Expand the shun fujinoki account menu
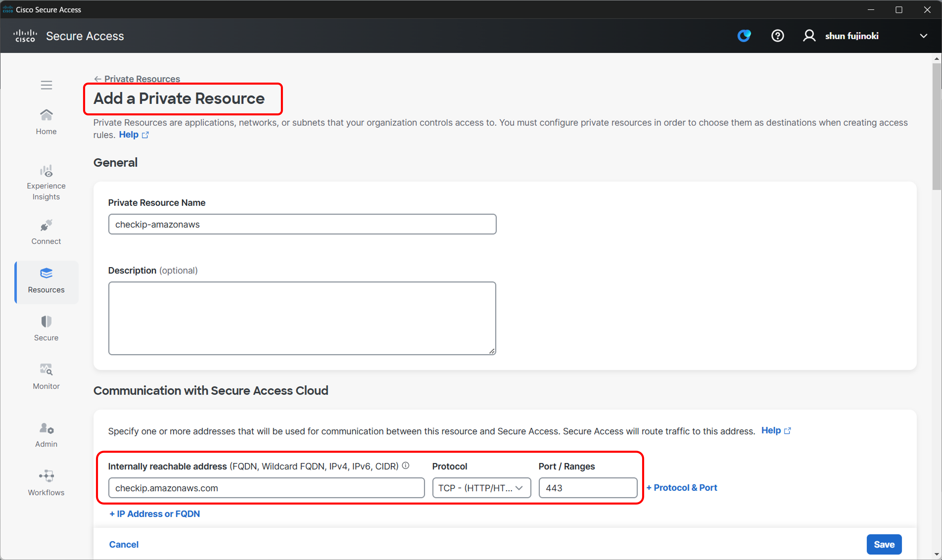The image size is (942, 560). 923,36
